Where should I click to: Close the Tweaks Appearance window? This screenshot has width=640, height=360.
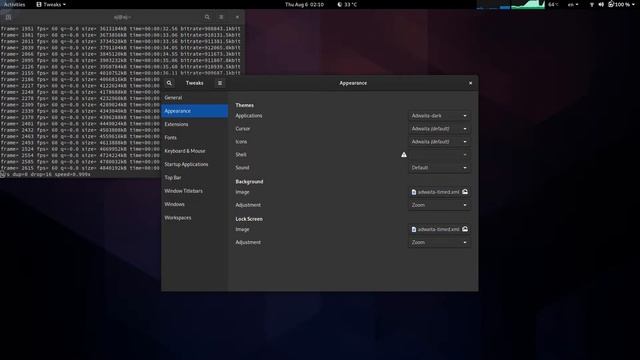coord(470,83)
